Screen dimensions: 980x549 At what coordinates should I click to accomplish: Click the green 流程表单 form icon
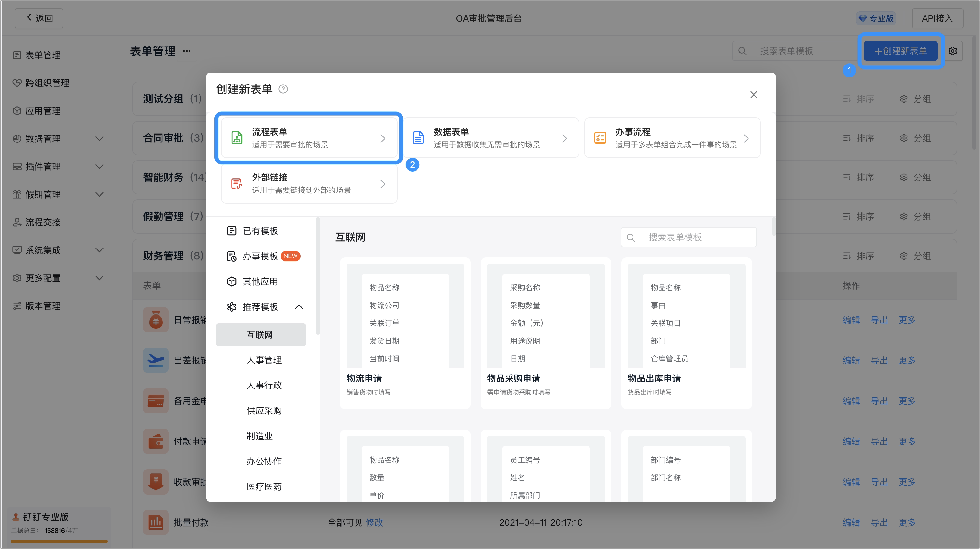pos(237,138)
